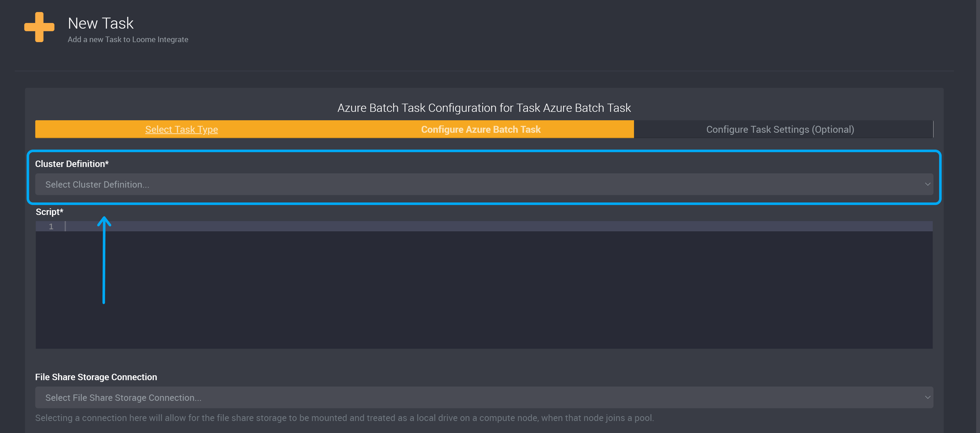
Task: Select the Configure Azure Batch Task tab
Action: tap(480, 129)
